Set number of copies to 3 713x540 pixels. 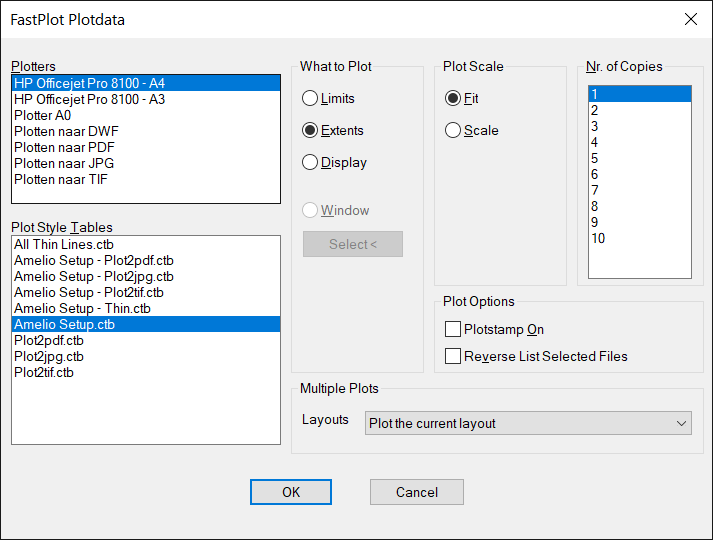pyautogui.click(x=639, y=126)
